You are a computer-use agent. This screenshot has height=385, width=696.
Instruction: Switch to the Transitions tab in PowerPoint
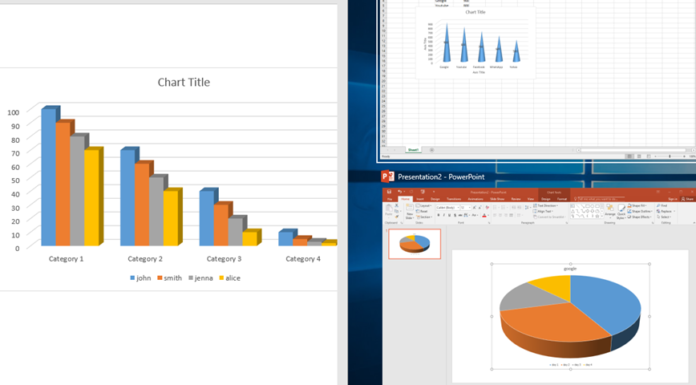click(454, 199)
